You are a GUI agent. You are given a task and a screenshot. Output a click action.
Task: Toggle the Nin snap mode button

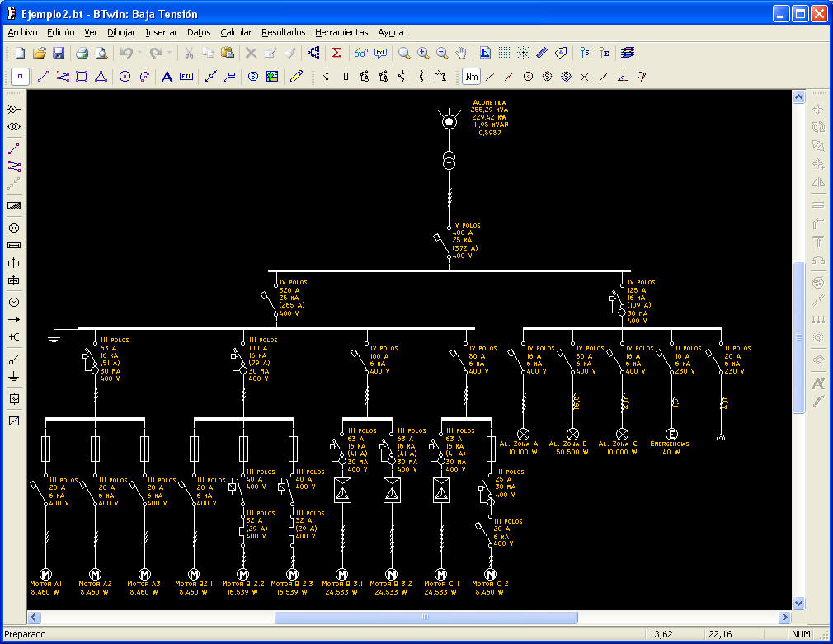tap(471, 77)
